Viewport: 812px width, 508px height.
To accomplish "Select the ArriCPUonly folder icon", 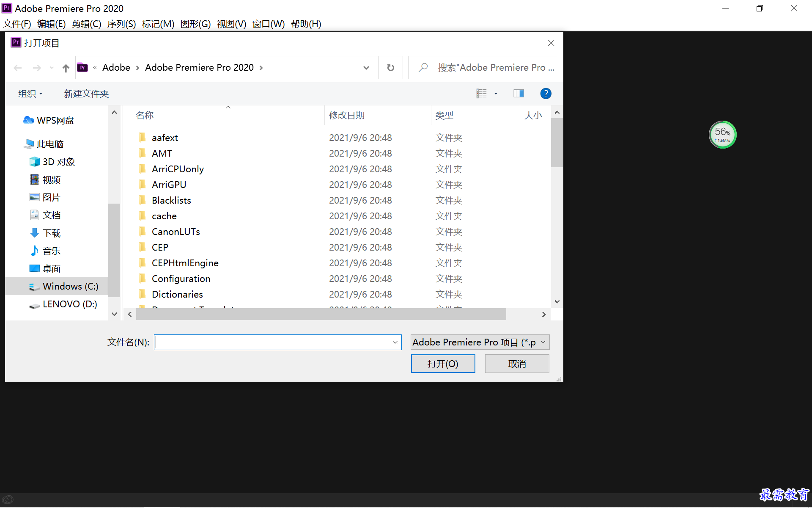I will (x=142, y=169).
